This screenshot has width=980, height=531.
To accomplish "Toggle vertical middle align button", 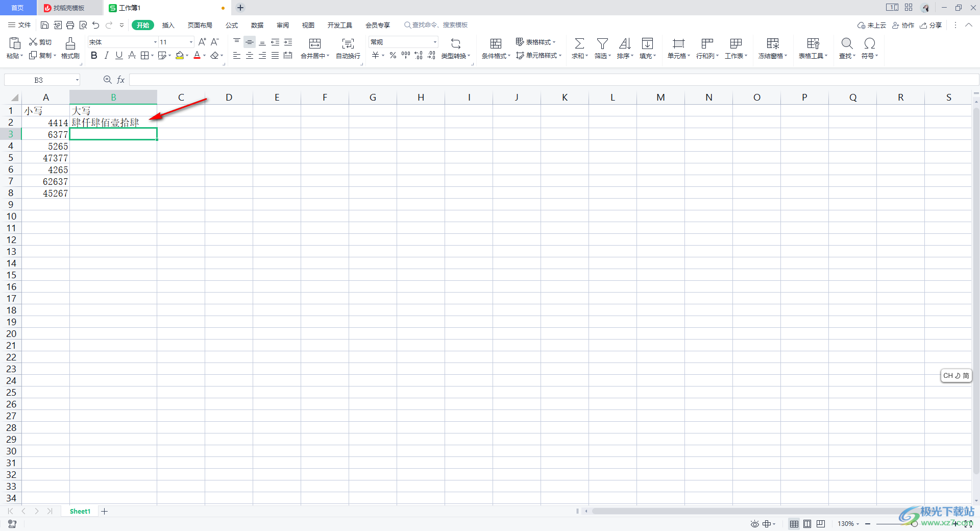I will 250,42.
